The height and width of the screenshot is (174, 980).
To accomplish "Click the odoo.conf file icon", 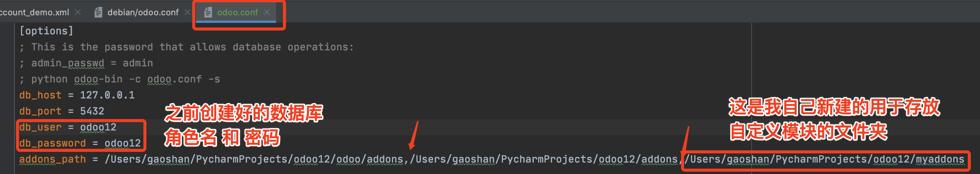I will (208, 13).
